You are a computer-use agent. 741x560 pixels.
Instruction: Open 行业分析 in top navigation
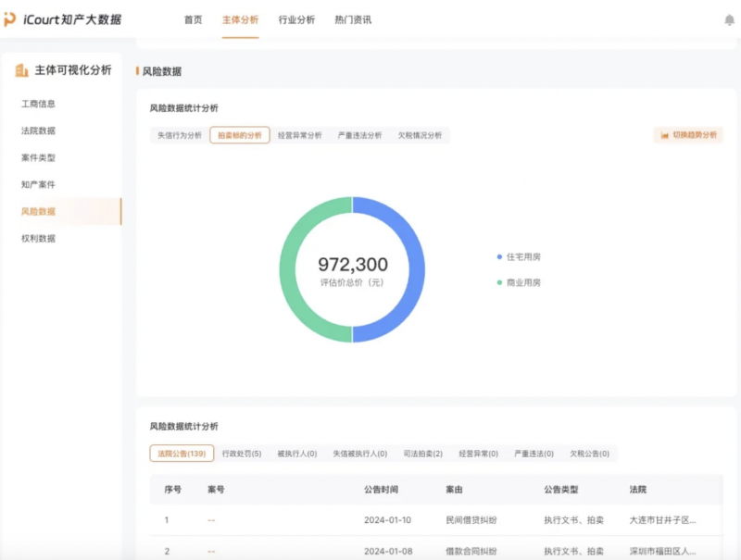pos(296,19)
